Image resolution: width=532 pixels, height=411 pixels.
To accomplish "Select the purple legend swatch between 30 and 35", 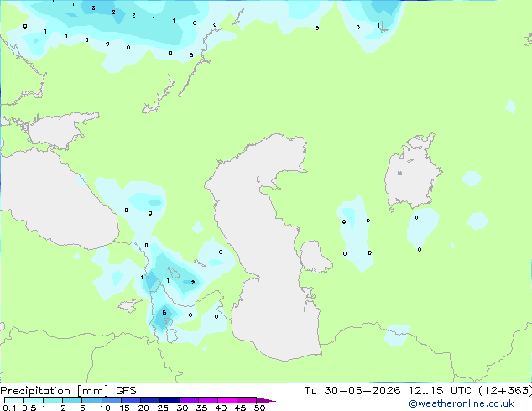I will (x=188, y=400).
